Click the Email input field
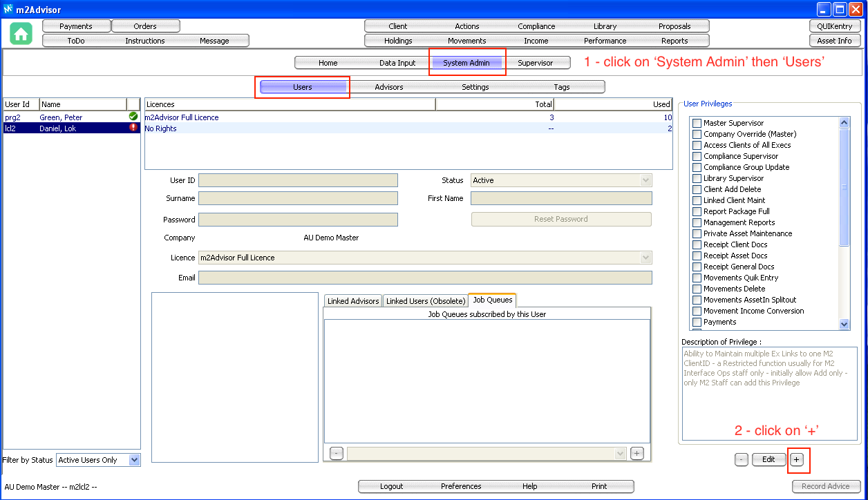The width and height of the screenshot is (868, 500). pos(425,278)
